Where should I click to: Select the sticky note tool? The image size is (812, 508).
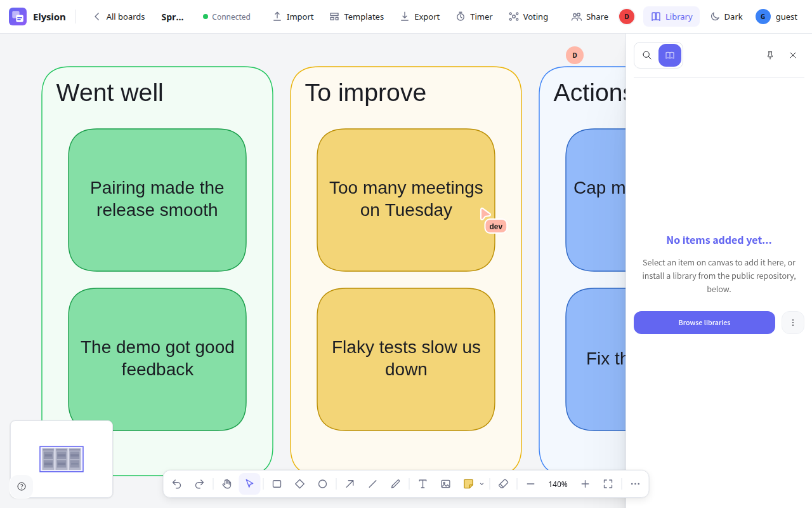tap(468, 484)
